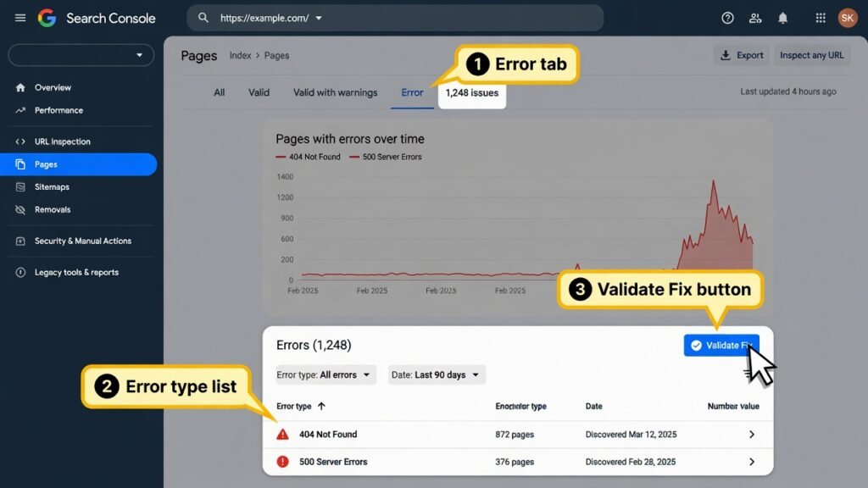Screen dimensions: 868x488
Task: Open Legacy tools & reports
Action: coord(76,272)
